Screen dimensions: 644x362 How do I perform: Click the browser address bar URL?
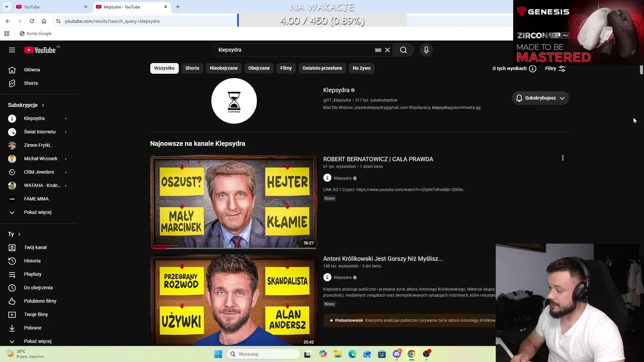[x=112, y=21]
